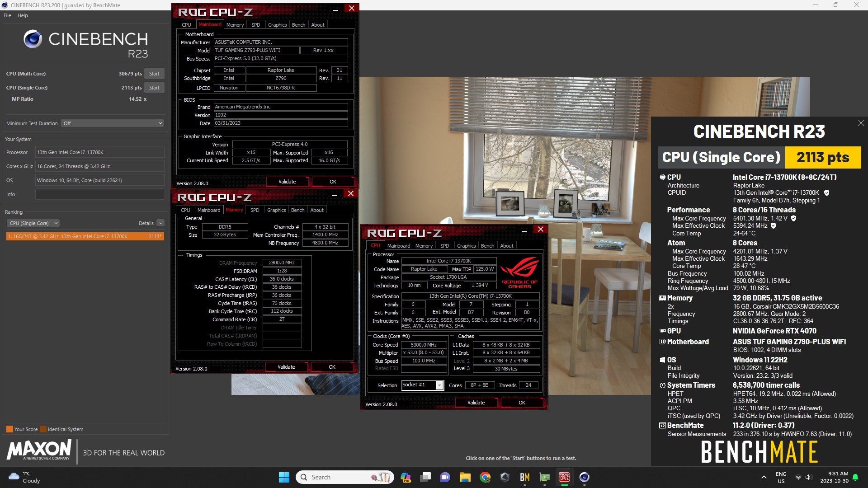The width and height of the screenshot is (868, 488).
Task: Switch to Bench tab in bottom-right CPU-Z CPU window
Action: tap(487, 246)
